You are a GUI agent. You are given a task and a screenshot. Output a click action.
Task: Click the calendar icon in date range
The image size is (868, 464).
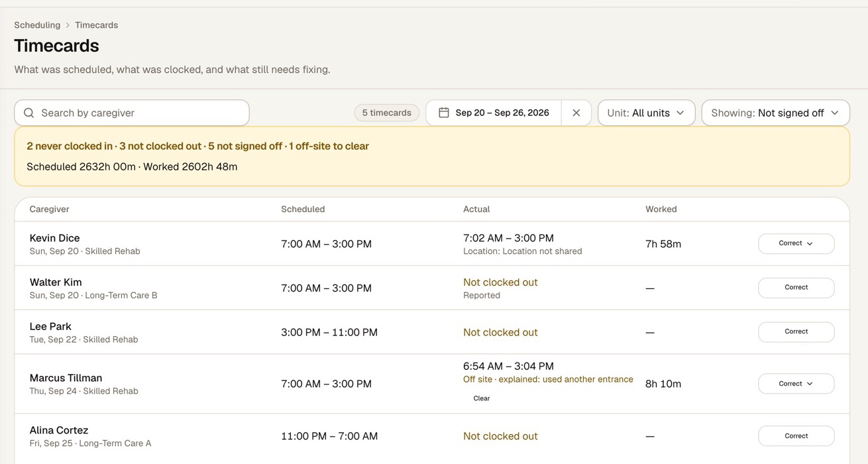(444, 113)
